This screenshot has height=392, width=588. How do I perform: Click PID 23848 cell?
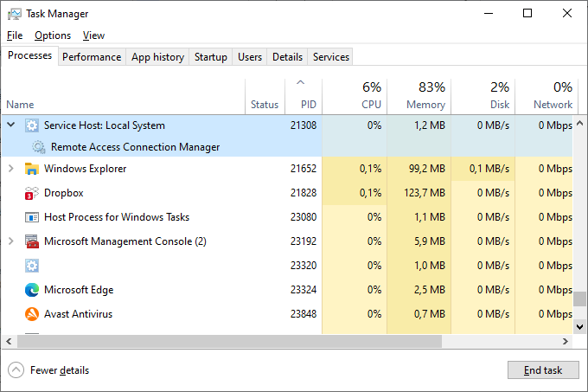[304, 314]
